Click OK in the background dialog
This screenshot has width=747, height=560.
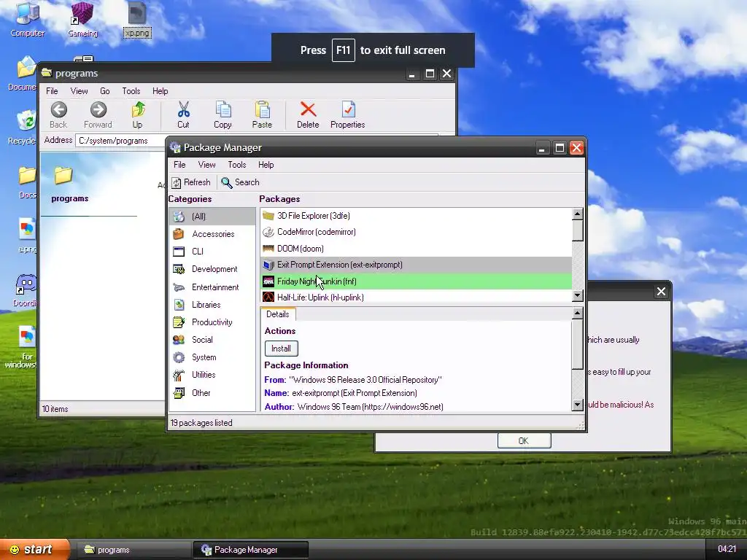point(524,441)
